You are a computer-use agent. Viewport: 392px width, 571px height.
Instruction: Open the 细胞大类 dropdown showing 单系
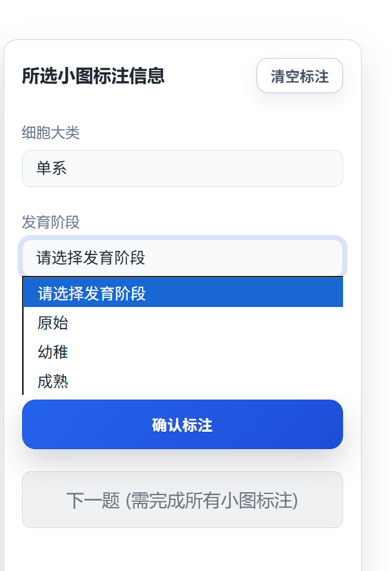click(x=182, y=168)
